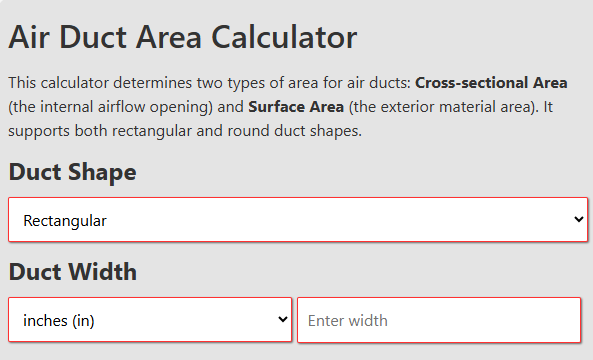
Task: Focus the Enter width input field
Action: point(439,320)
